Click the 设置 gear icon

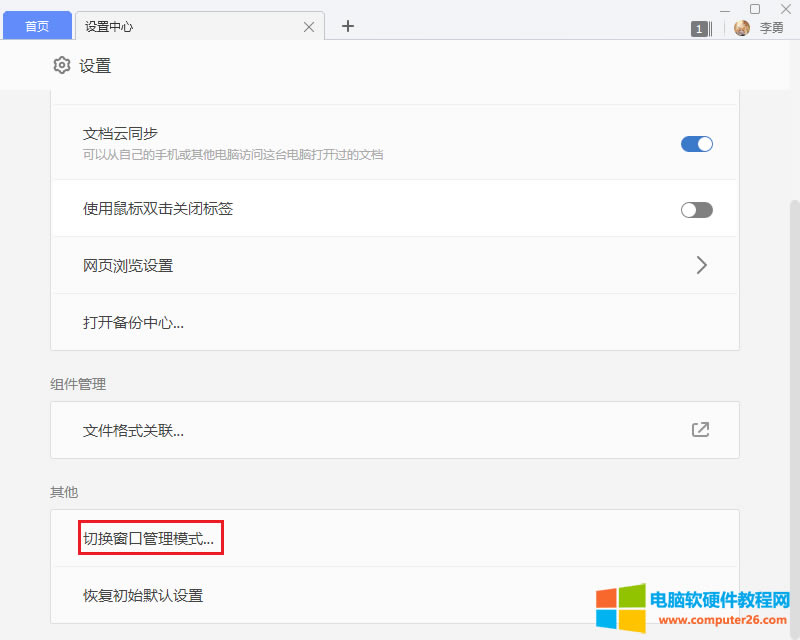pyautogui.click(x=61, y=65)
